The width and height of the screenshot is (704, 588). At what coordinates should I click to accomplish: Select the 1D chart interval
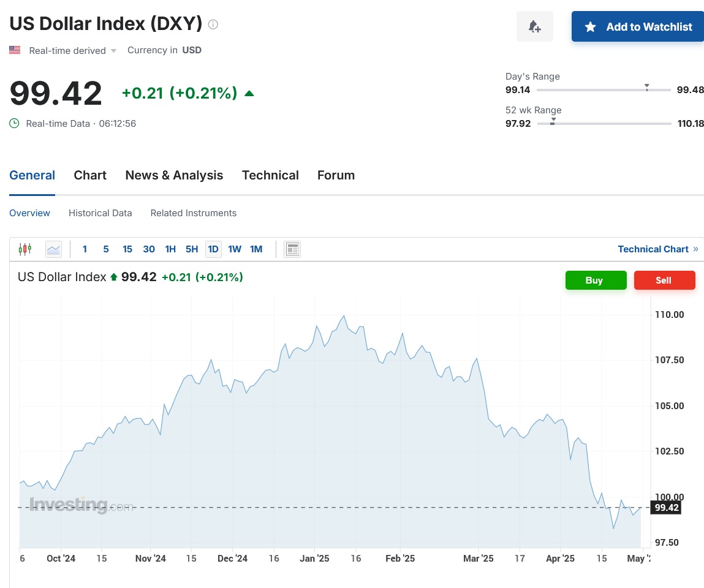(213, 249)
